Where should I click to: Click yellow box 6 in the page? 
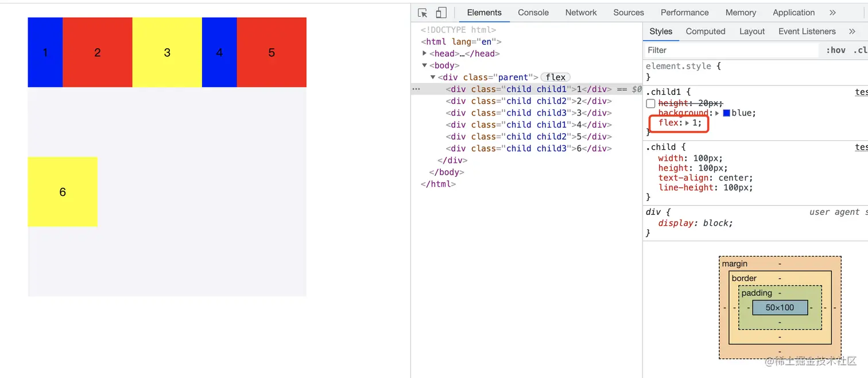coord(63,192)
